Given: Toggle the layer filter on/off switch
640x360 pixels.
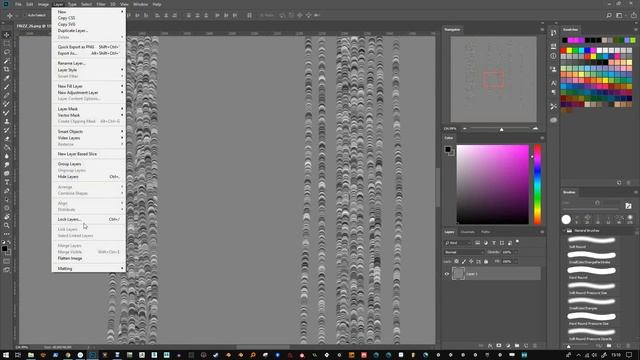Looking at the screenshot, I should 517,242.
